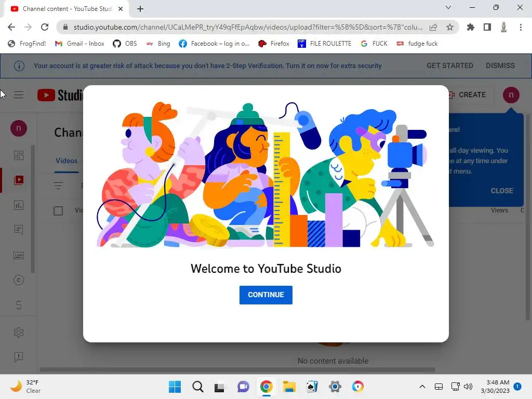Open the Gmail - Inbox bookmark
The image size is (532, 399).
79,44
